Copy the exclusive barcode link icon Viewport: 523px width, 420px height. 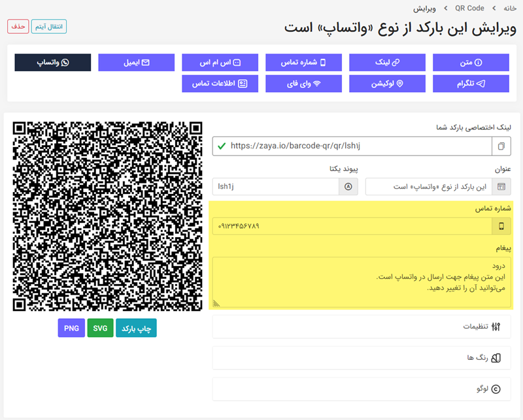501,146
